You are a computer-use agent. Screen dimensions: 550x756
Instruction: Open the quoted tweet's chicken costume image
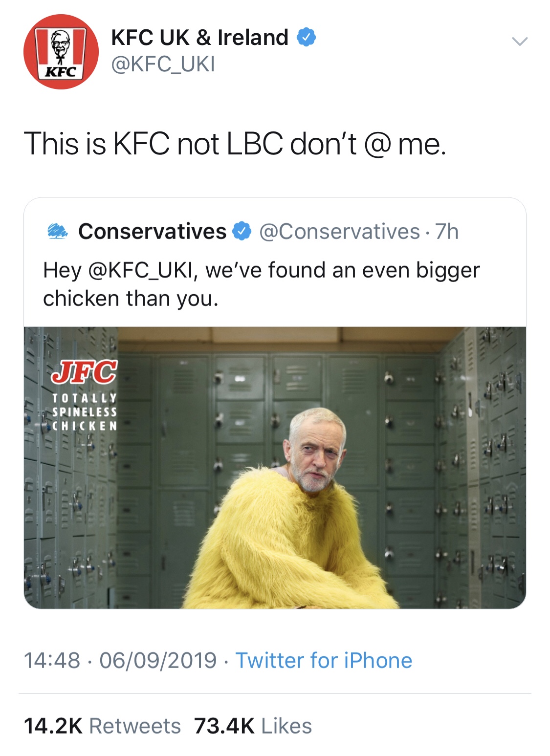pos(275,468)
